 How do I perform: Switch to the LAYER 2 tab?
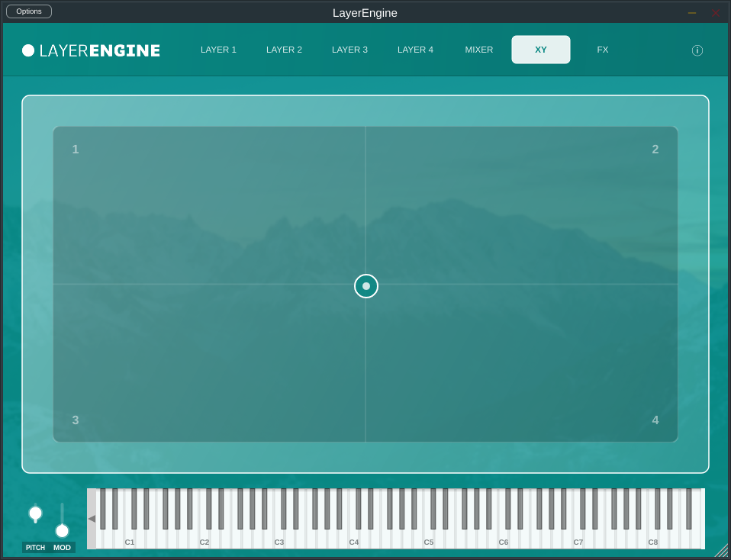(x=284, y=50)
